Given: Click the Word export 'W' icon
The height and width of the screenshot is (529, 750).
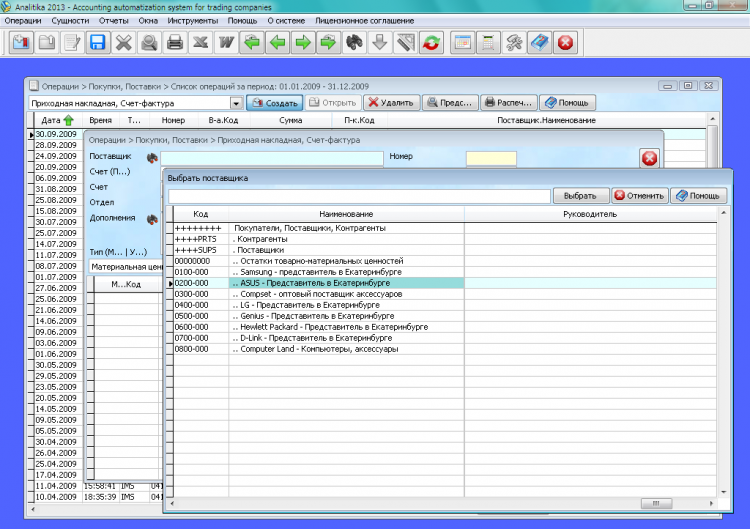Looking at the screenshot, I should (226, 43).
